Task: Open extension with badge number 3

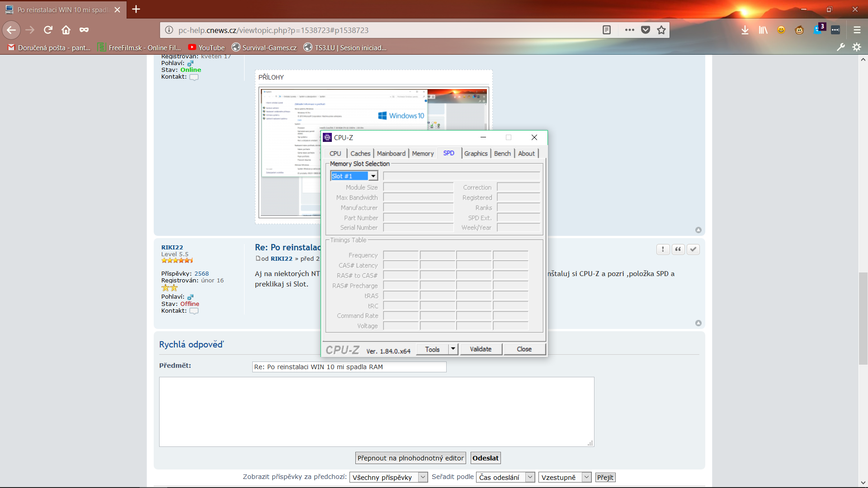Action: coord(819,29)
